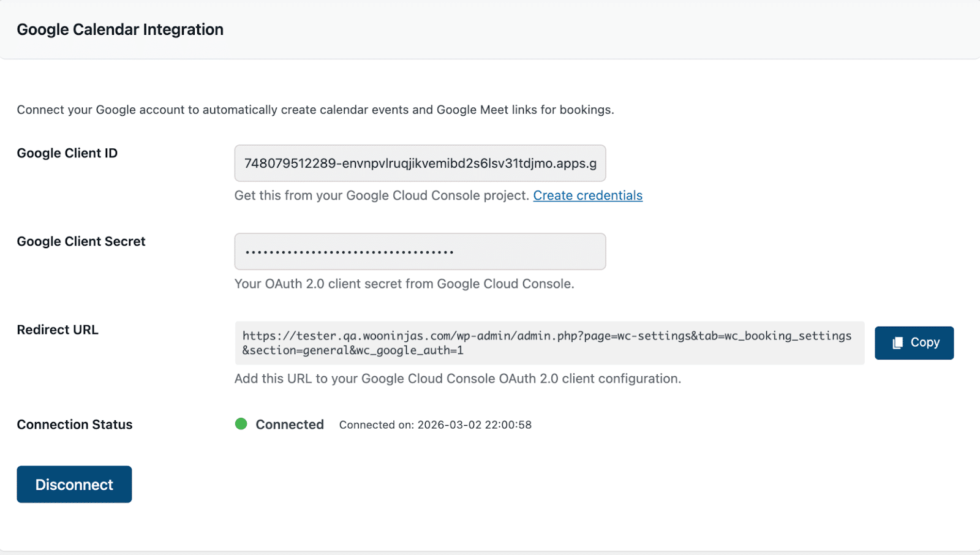The width and height of the screenshot is (980, 555).
Task: Click the Redirect URL label
Action: tap(58, 330)
